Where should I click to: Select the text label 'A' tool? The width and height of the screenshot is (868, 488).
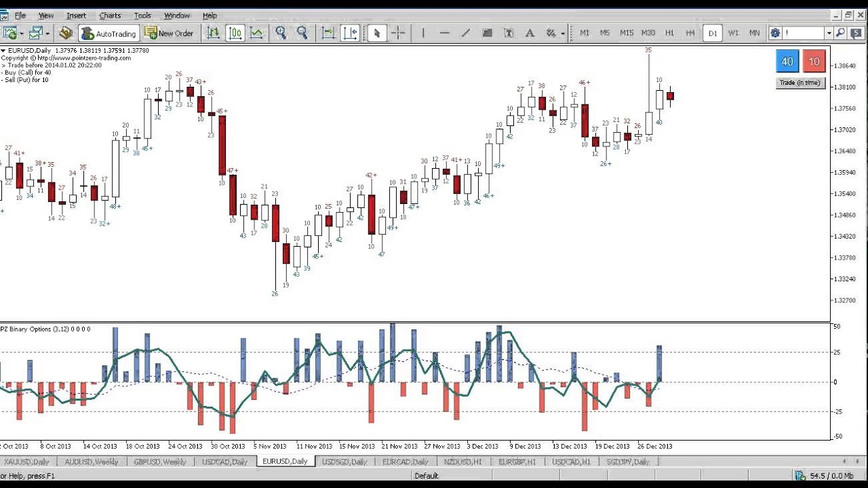(x=530, y=33)
